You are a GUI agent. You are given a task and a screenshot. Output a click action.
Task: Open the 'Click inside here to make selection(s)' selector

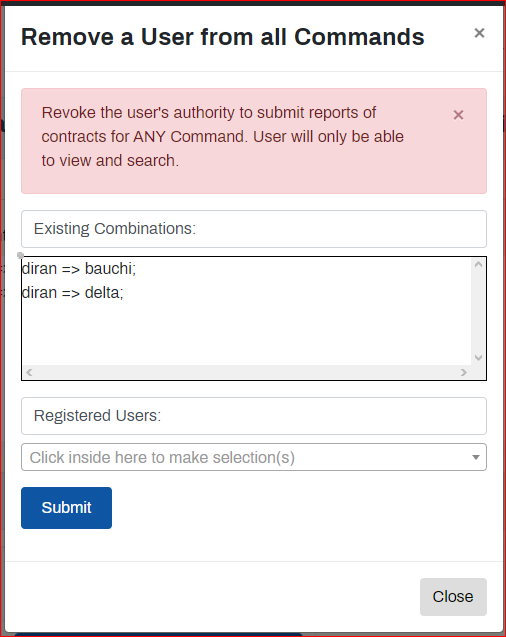tap(254, 457)
